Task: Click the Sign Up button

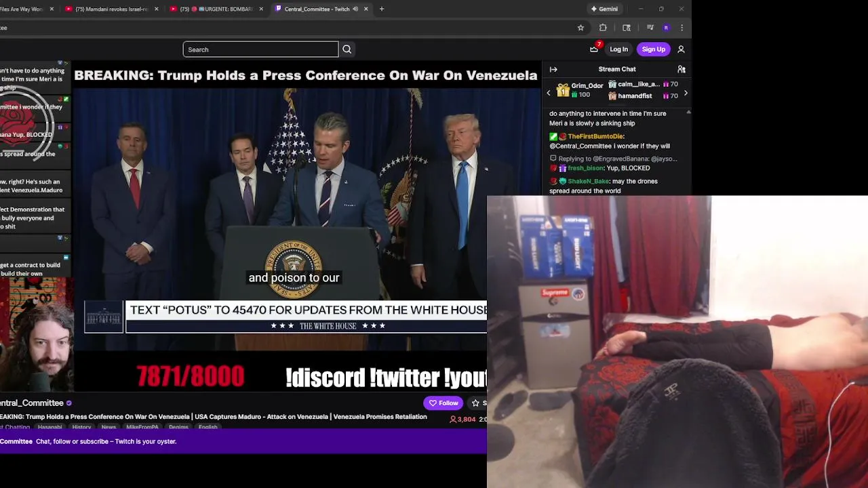Action: pos(654,49)
